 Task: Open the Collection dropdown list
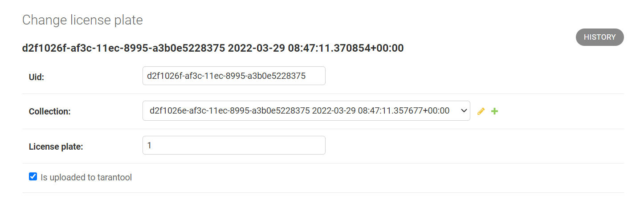306,110
